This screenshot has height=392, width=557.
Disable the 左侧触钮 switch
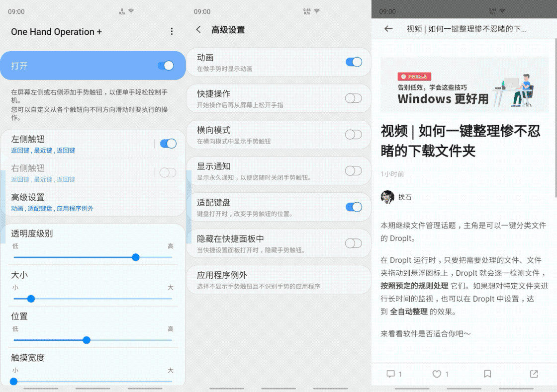[x=168, y=144]
